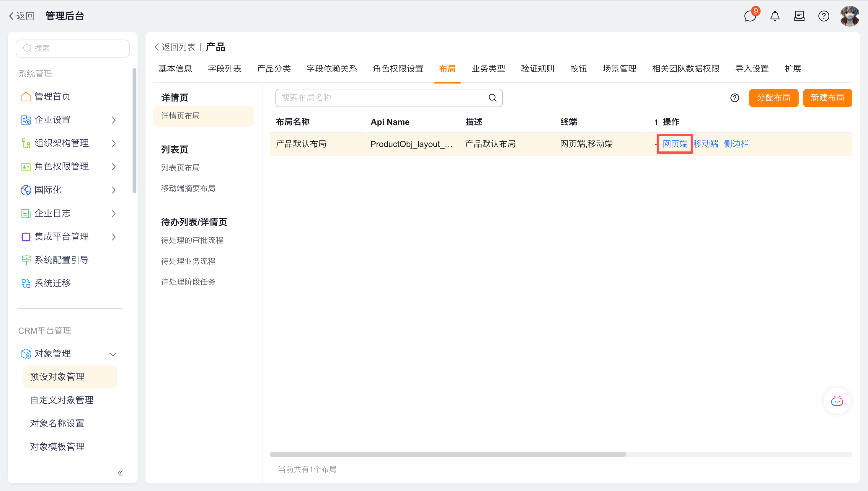This screenshot has width=868, height=491.
Task: Click the layout help icon beside 分配布局
Action: point(735,98)
